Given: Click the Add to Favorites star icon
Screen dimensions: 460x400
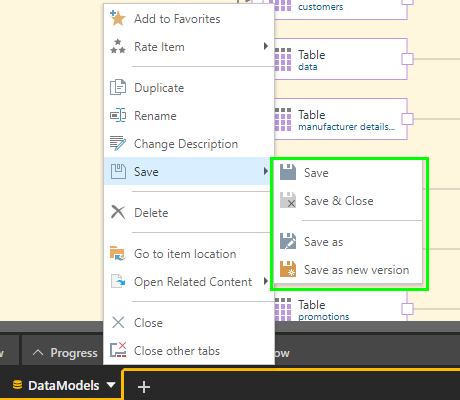Looking at the screenshot, I should click(118, 18).
